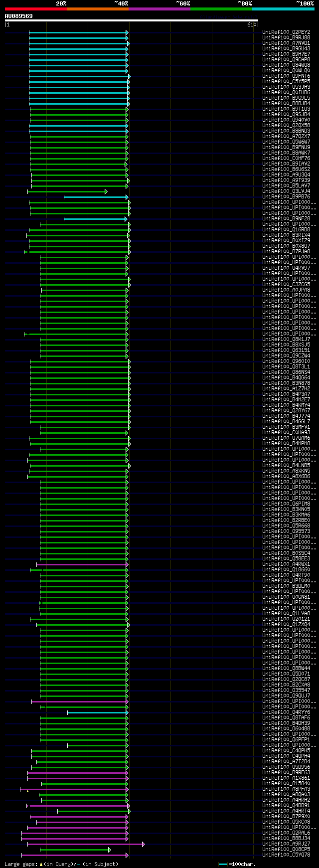Click the UniRef100_C3ZCG5 hit label

coord(286,285)
